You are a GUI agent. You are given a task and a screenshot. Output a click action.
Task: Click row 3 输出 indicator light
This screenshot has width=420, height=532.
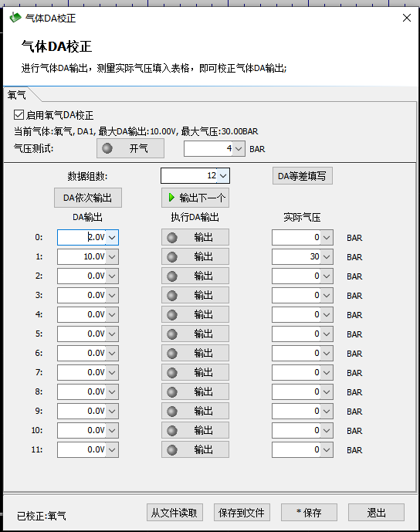pos(172,296)
